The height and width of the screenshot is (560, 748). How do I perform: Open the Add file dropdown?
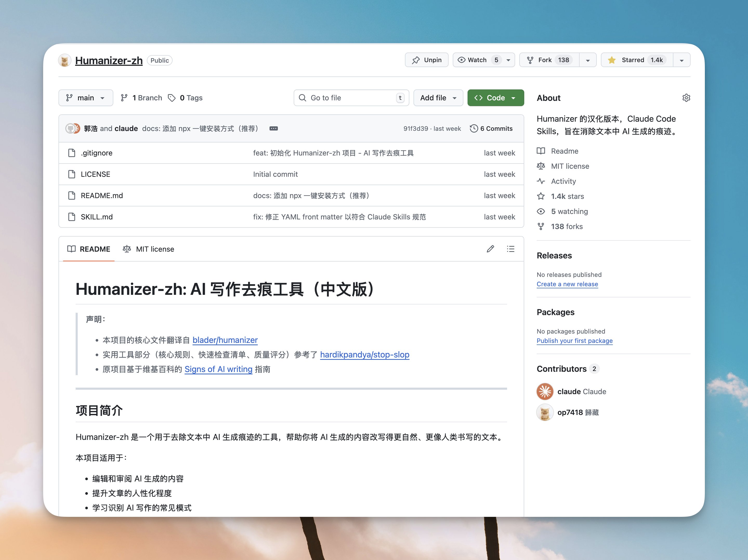(438, 98)
